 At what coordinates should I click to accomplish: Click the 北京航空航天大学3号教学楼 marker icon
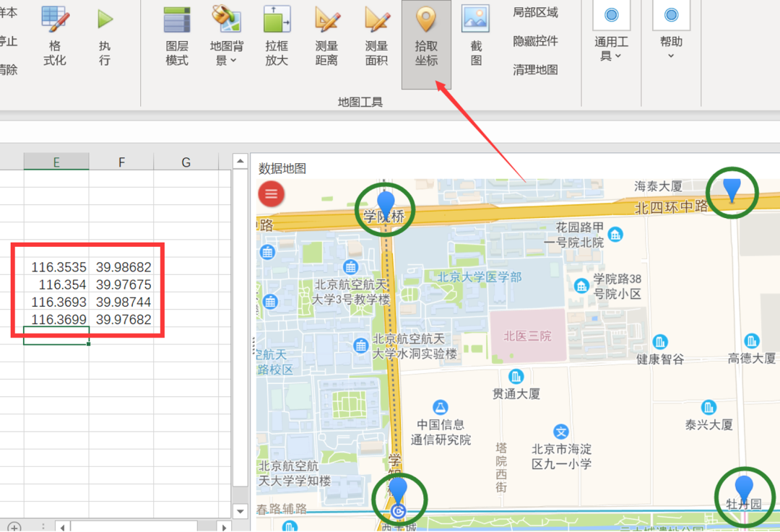tap(350, 267)
